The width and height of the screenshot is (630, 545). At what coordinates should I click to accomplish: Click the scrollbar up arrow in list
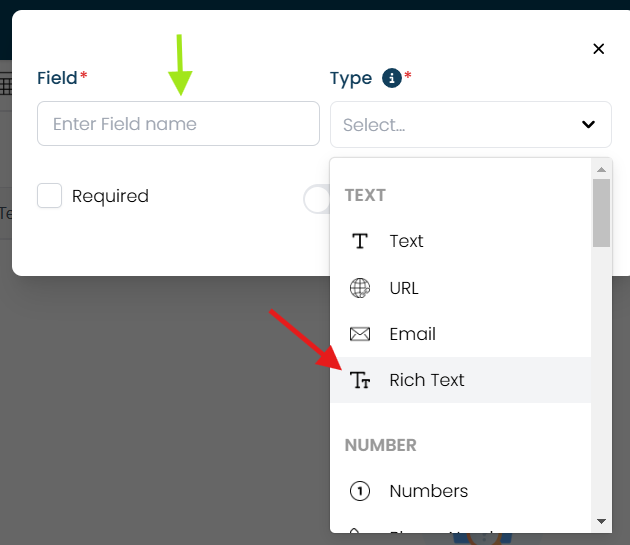click(x=601, y=170)
